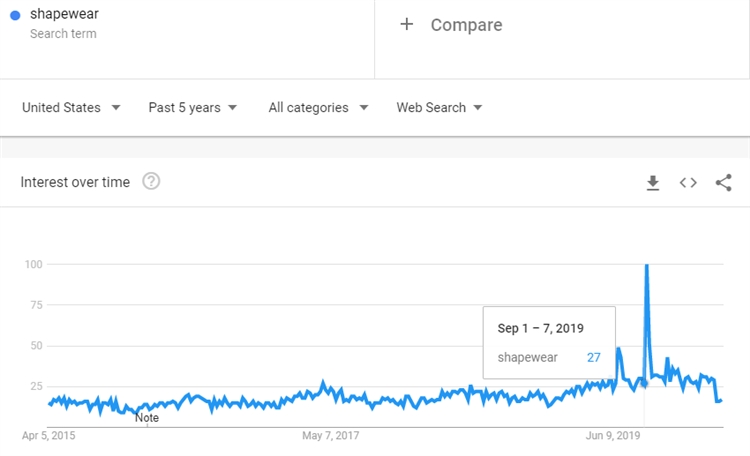Screen dimensions: 750x456
Task: Open the embed code icon
Action: pos(688,182)
